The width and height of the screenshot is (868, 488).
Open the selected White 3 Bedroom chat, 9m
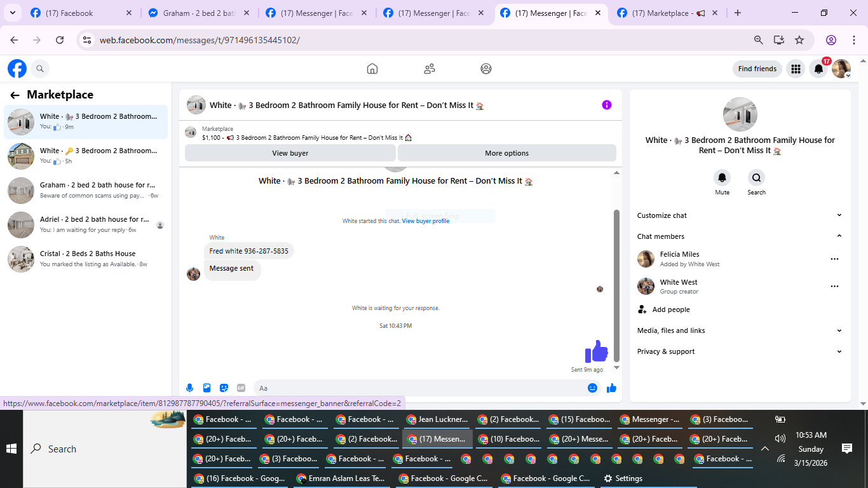click(x=86, y=121)
